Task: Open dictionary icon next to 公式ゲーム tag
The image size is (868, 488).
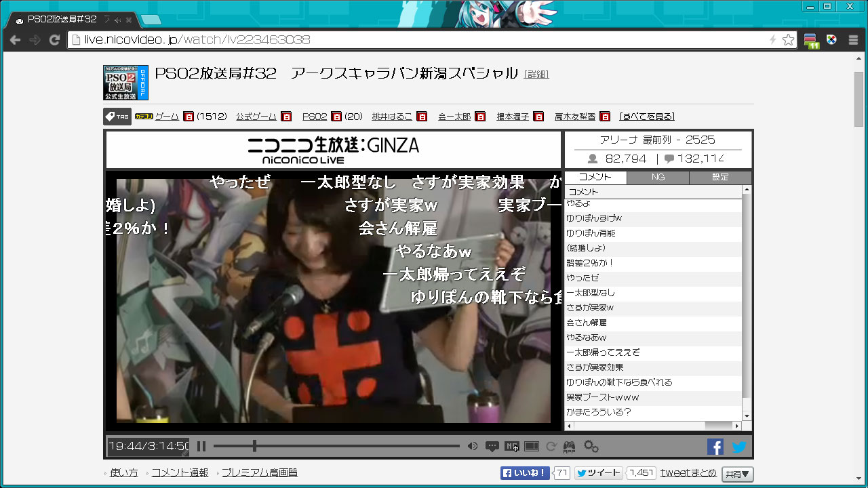Action: click(286, 117)
